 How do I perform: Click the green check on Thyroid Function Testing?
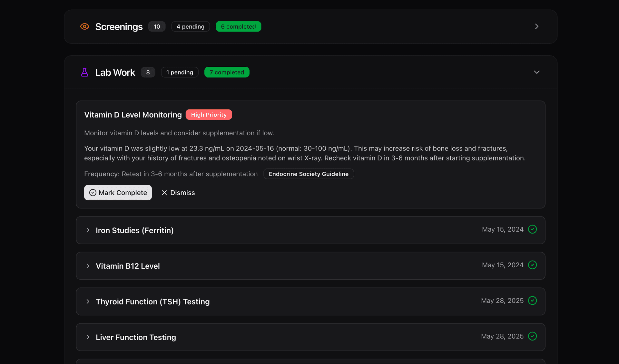pos(532,300)
